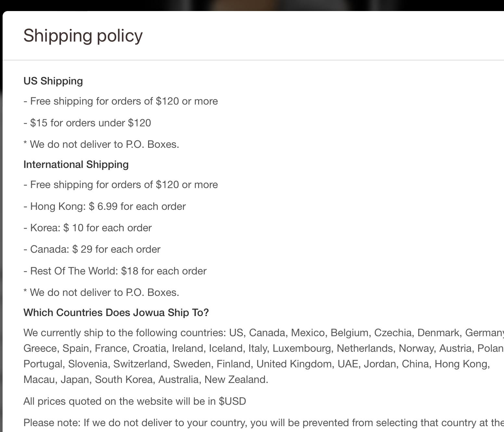The image size is (504, 432).
Task: Click the country line beginning with Macau
Action: [146, 379]
